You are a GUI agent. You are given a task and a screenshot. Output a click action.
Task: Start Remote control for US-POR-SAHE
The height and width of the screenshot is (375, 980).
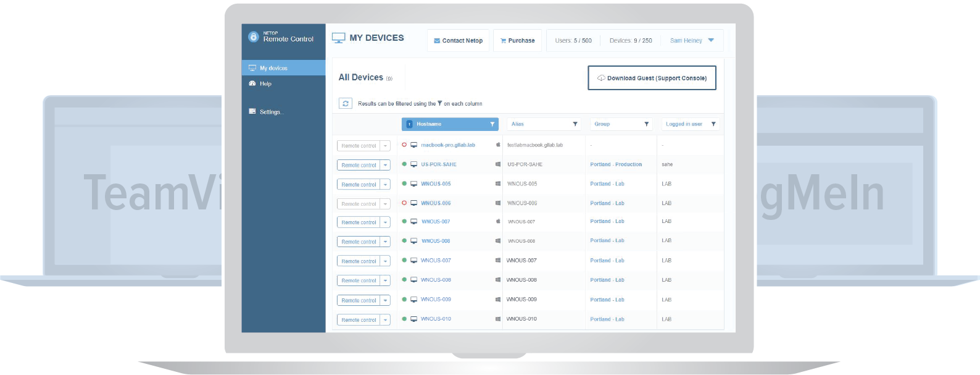(359, 165)
